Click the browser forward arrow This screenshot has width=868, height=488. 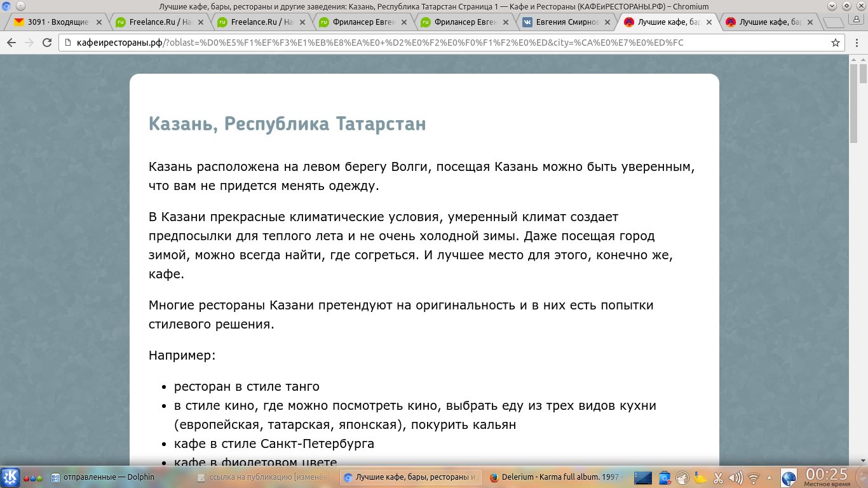pyautogui.click(x=29, y=43)
